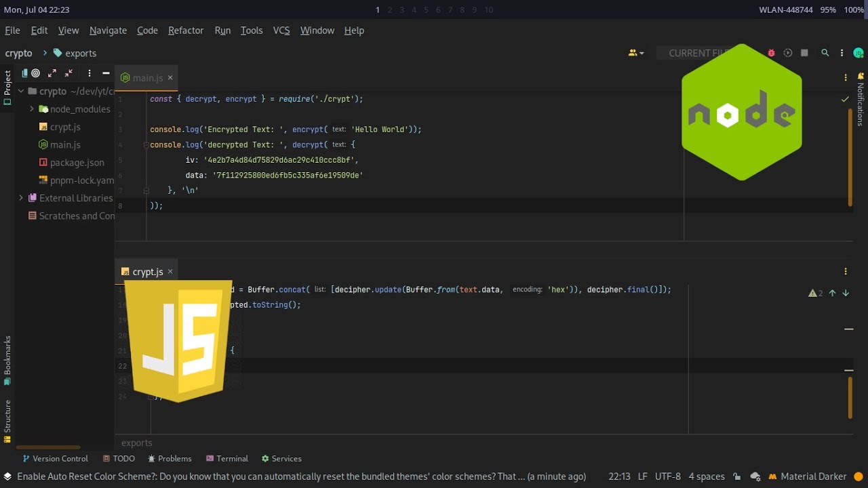
Task: Open the Terminal tool window
Action: click(227, 459)
